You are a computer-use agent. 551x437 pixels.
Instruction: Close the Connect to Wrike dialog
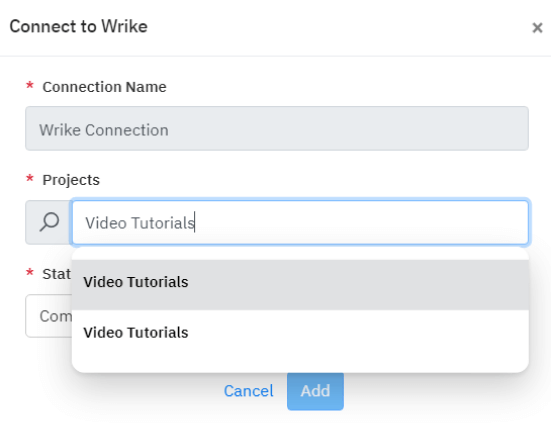point(537,27)
